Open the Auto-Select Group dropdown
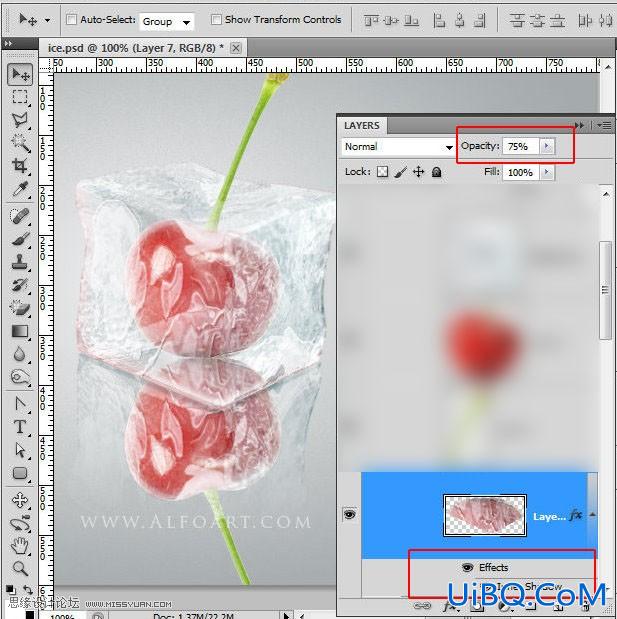The image size is (617, 619). point(186,22)
